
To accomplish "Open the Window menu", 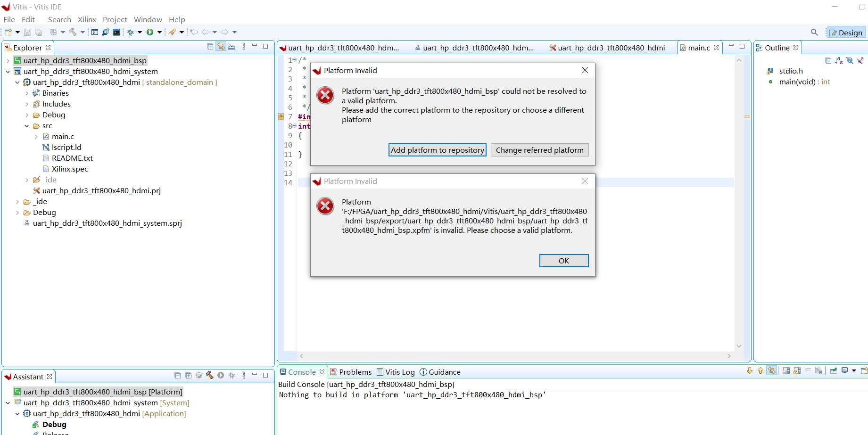I will coord(148,19).
